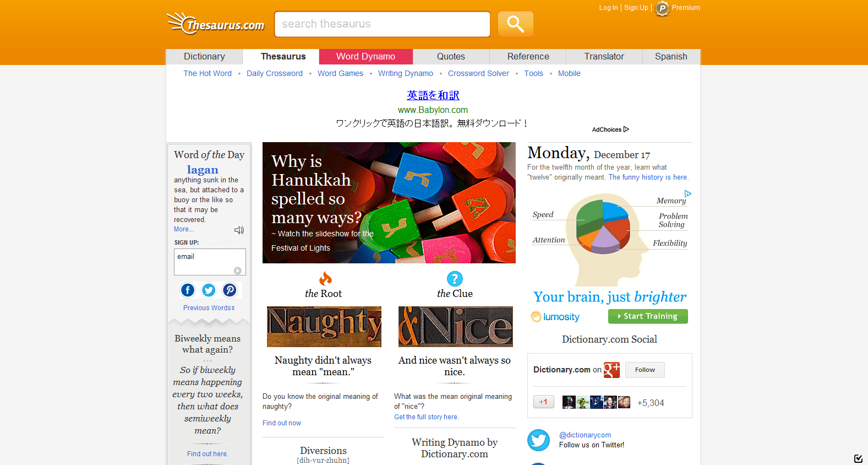Open the Word Dynamo tab

click(365, 57)
